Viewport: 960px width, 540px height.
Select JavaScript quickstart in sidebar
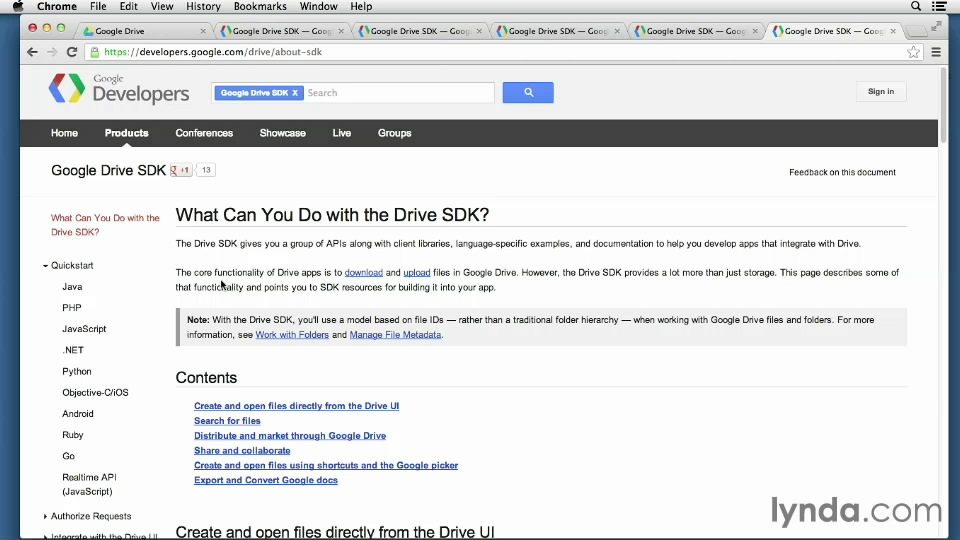coord(84,329)
